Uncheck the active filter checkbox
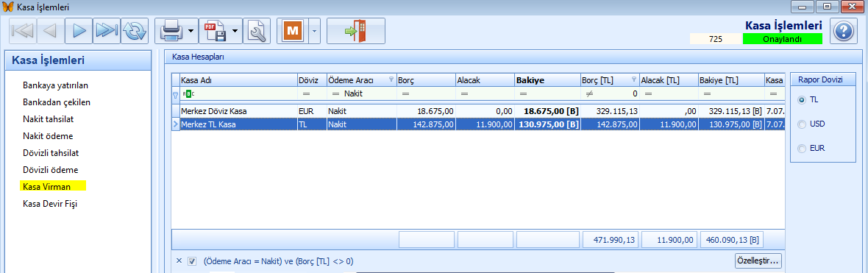 [192, 260]
